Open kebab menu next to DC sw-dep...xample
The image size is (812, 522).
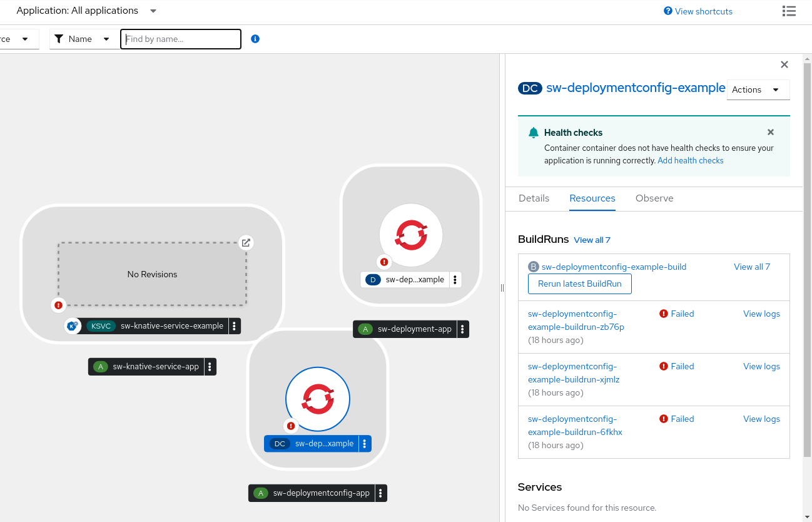365,444
